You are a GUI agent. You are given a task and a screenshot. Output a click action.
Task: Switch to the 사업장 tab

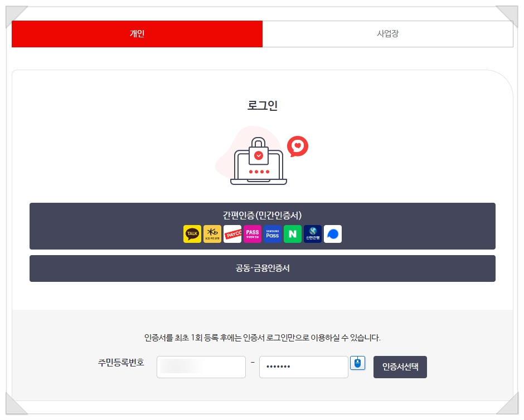pos(387,34)
